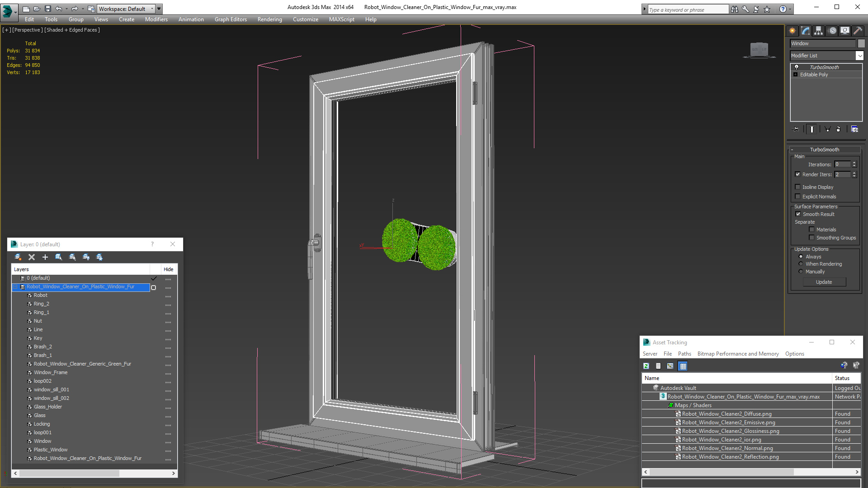
Task: Open the Hierarchy command panel tab
Action: (818, 31)
